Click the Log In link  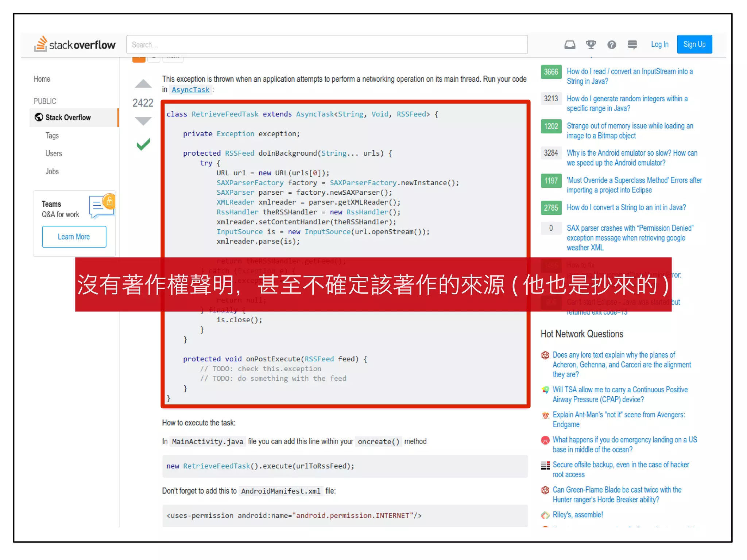(x=659, y=44)
